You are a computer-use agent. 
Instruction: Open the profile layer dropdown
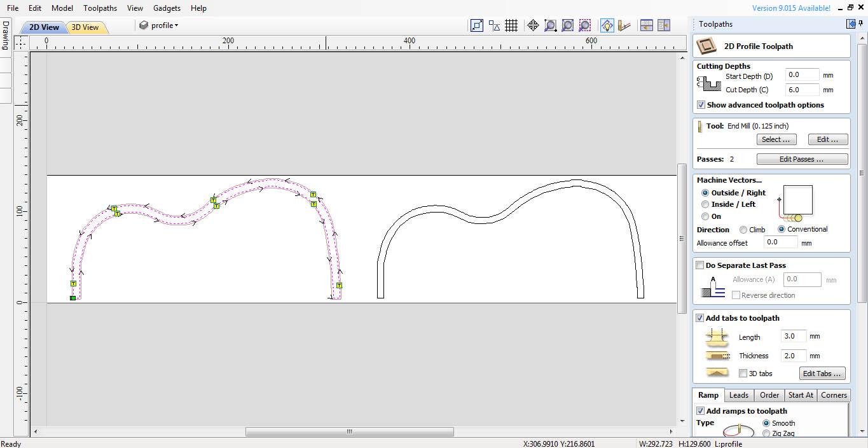point(164,25)
